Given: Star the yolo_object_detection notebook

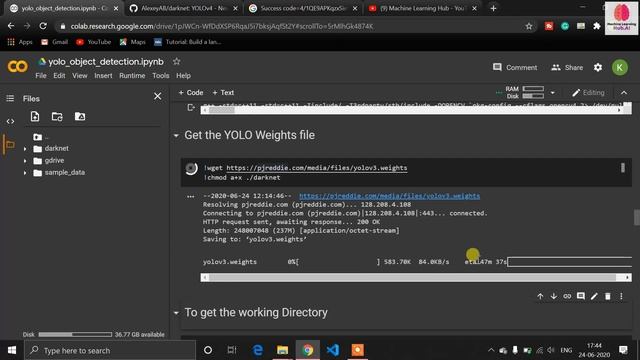Looking at the screenshot, I should 176,62.
